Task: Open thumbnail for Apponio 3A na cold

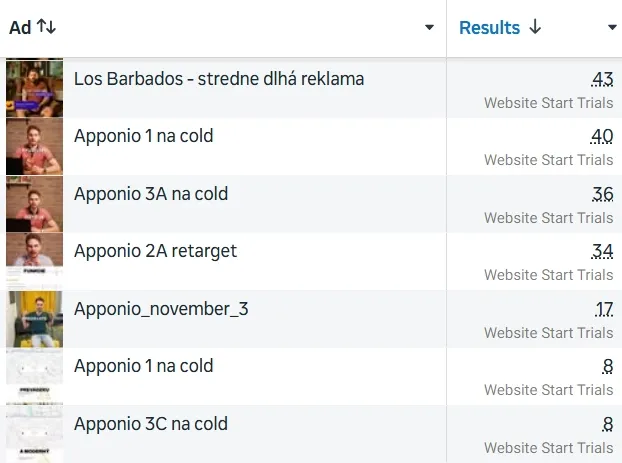Action: coord(35,204)
